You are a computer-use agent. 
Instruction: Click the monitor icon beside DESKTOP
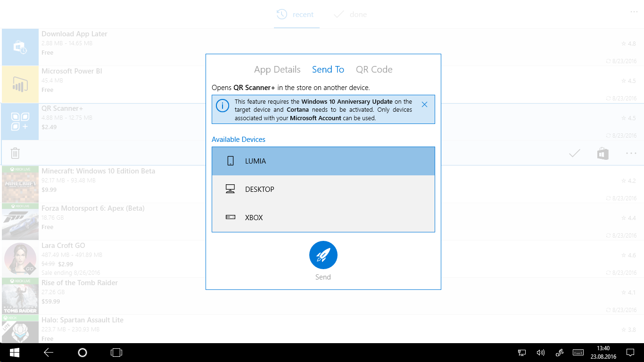[231, 189]
